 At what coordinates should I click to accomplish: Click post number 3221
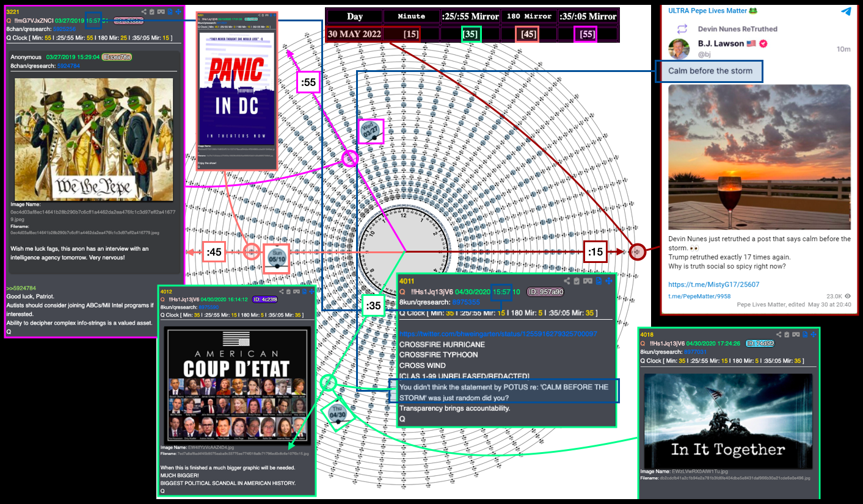pyautogui.click(x=13, y=12)
